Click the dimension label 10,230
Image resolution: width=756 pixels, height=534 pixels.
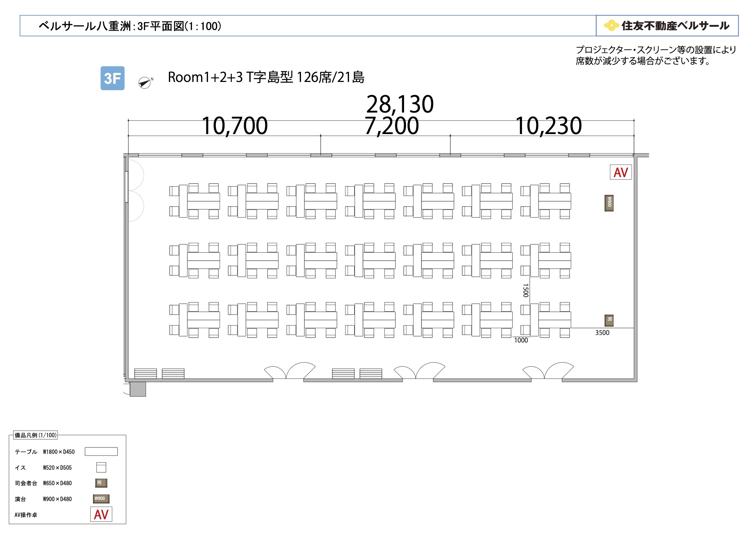click(x=548, y=126)
